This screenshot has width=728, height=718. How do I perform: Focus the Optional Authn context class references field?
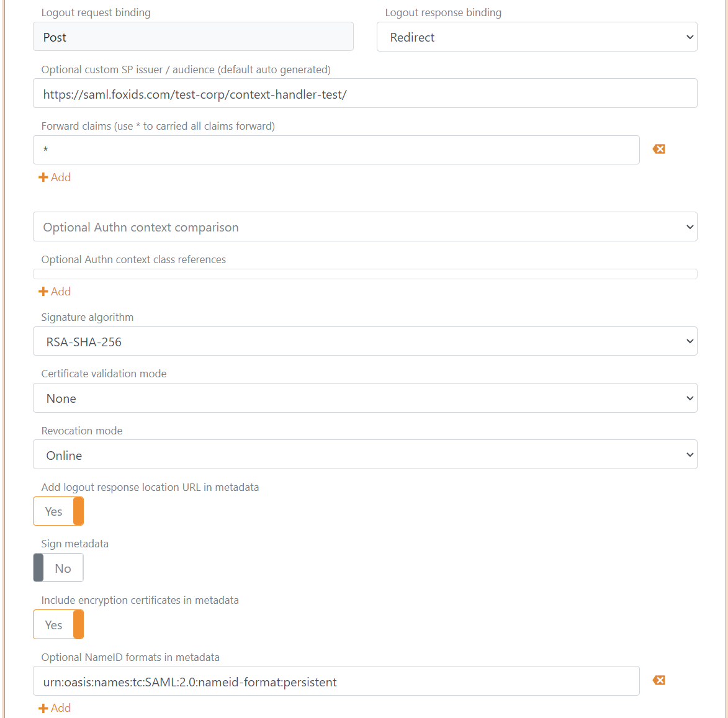point(365,273)
